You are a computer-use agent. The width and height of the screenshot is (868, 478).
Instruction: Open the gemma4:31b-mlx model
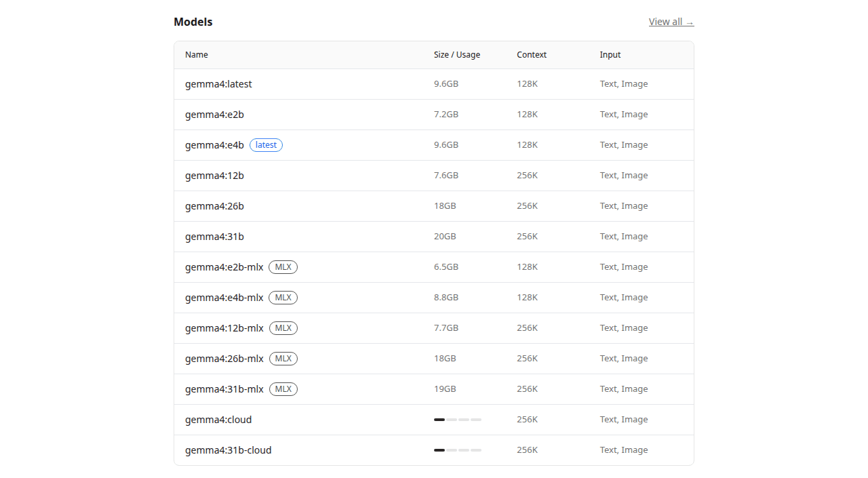224,389
